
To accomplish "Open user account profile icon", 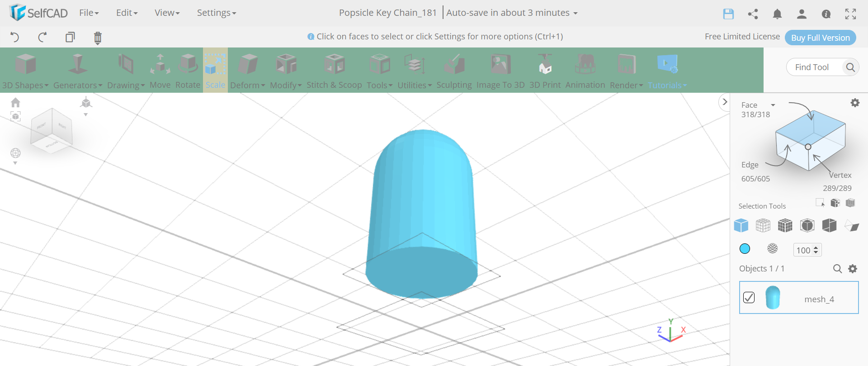I will pos(802,14).
